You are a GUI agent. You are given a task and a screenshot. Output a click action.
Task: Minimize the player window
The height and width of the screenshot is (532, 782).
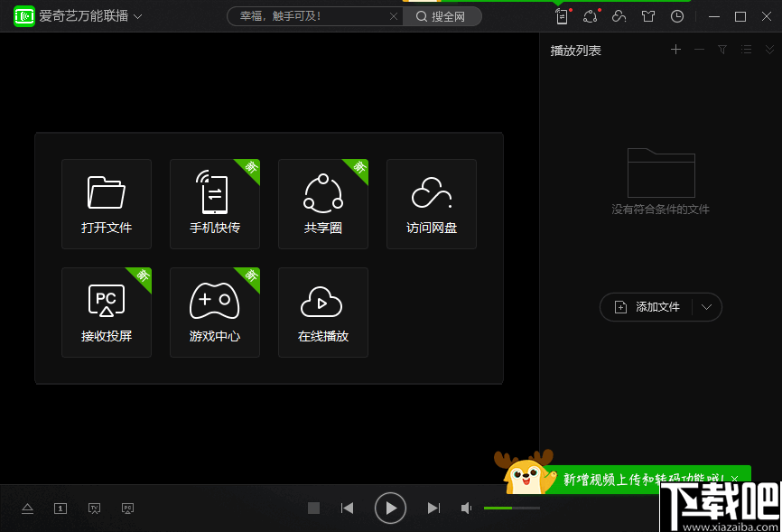714,16
